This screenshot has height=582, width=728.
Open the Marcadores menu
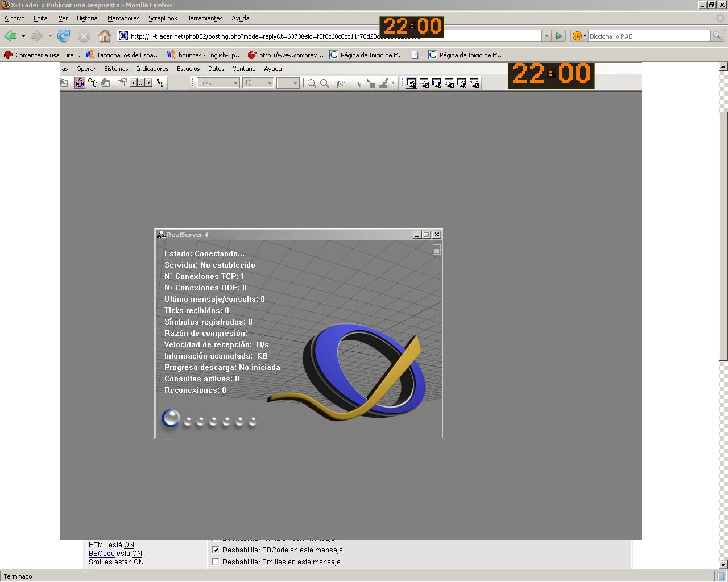123,18
